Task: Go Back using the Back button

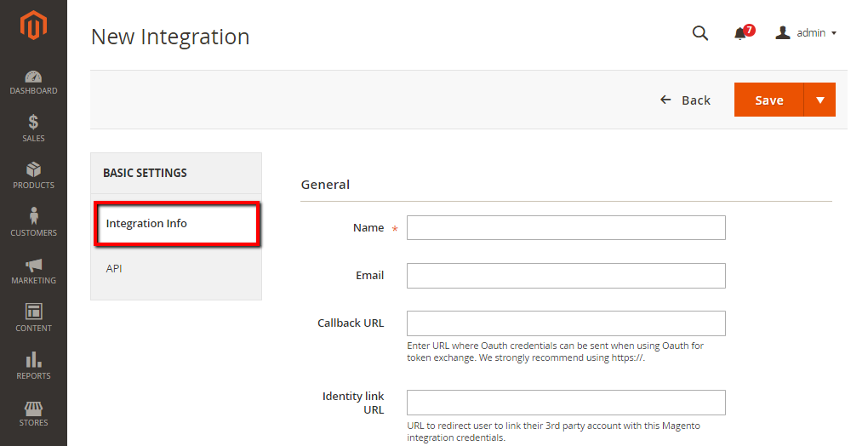Action: [x=686, y=100]
